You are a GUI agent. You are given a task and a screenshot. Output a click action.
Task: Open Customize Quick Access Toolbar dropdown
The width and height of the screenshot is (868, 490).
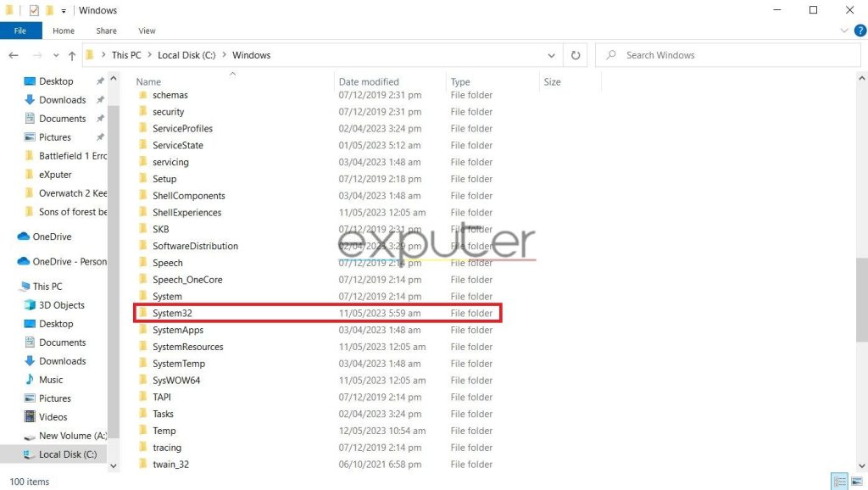(x=64, y=11)
